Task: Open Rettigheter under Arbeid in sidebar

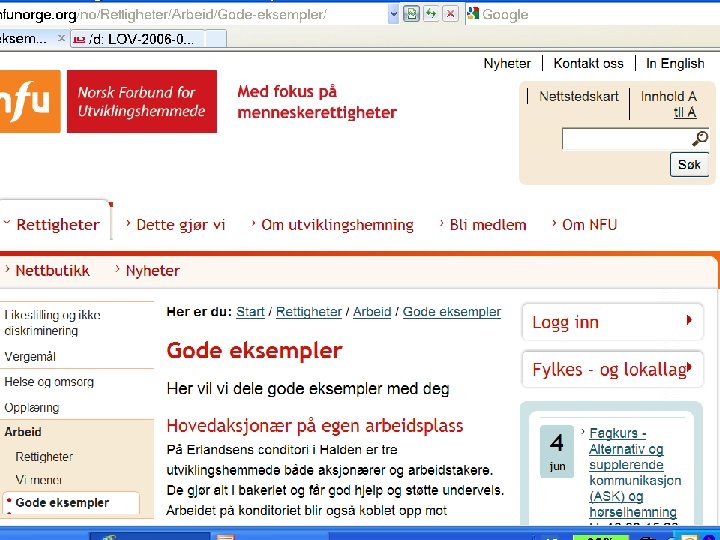Action: click(x=44, y=456)
